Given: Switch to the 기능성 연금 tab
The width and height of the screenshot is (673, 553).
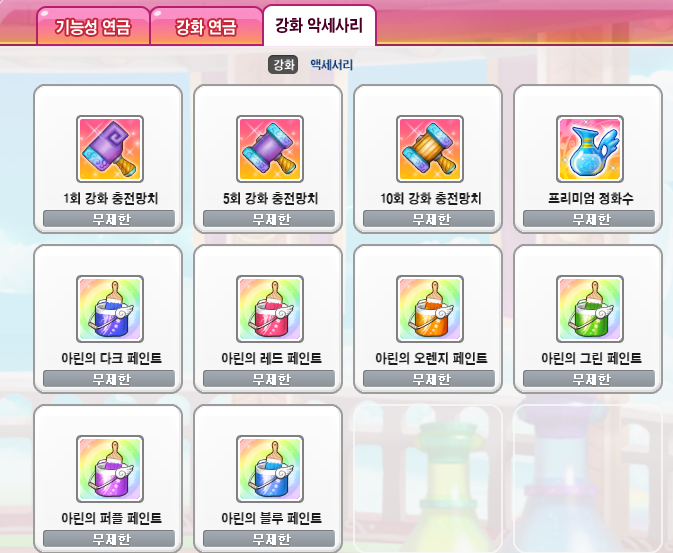Looking at the screenshot, I should pyautogui.click(x=93, y=27).
